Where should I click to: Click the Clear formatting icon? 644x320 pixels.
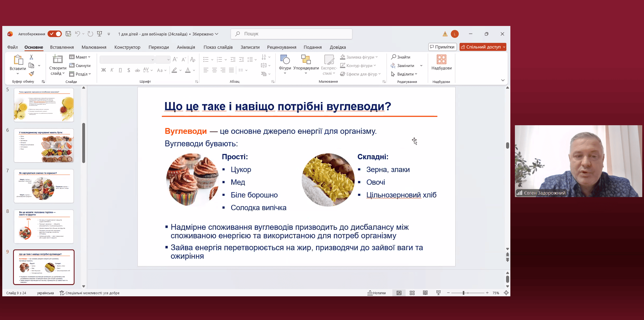[193, 59]
